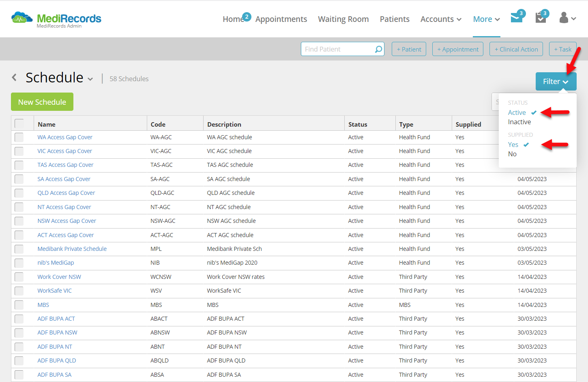This screenshot has width=588, height=382.
Task: Click + Clinical Action button
Action: point(516,49)
